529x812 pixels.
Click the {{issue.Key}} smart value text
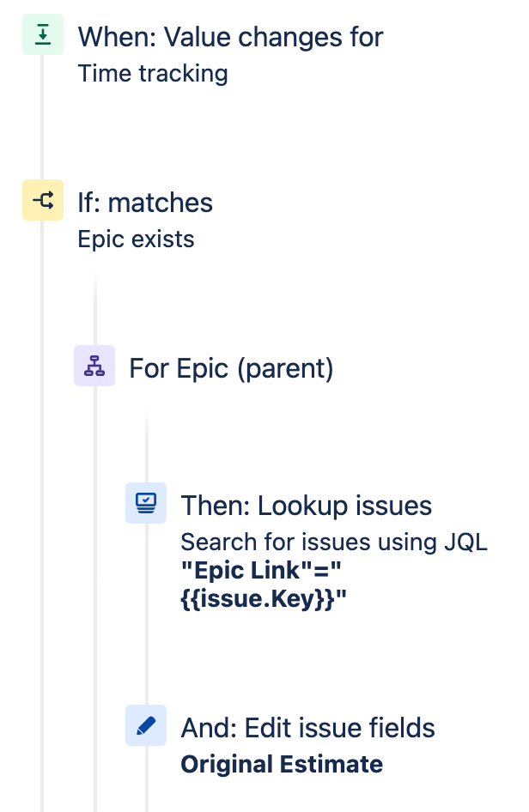click(x=264, y=598)
